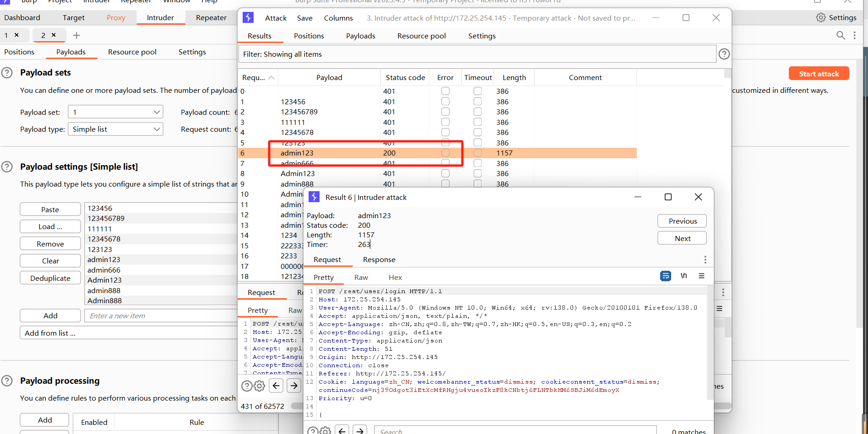Toggle non-printable characters (\n) display
868x434 pixels.
[x=684, y=276]
